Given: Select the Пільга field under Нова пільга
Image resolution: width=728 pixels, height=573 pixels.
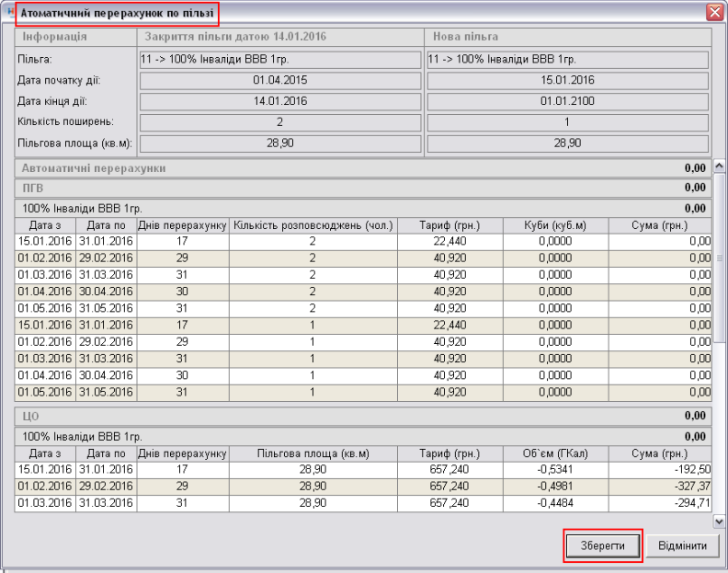Looking at the screenshot, I should coord(568,60).
